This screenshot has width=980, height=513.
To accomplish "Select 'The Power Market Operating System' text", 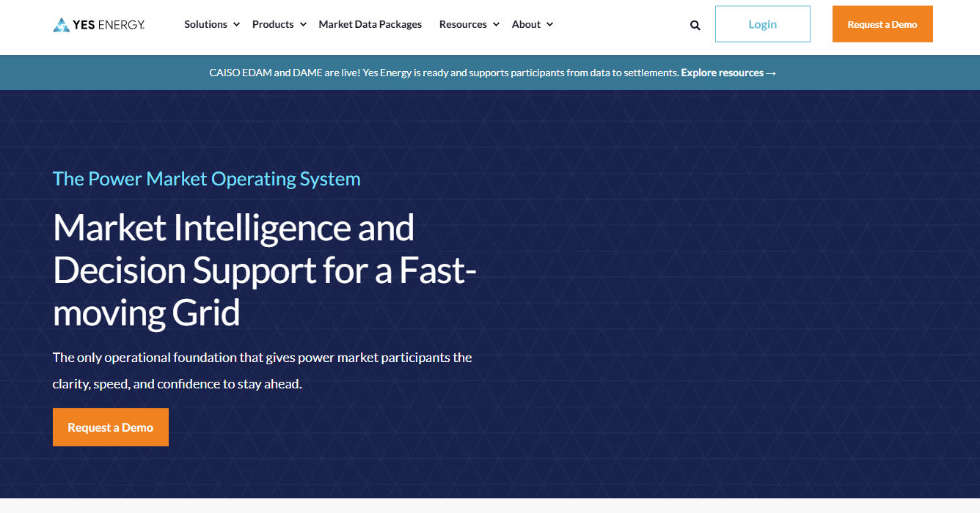I will 207,179.
